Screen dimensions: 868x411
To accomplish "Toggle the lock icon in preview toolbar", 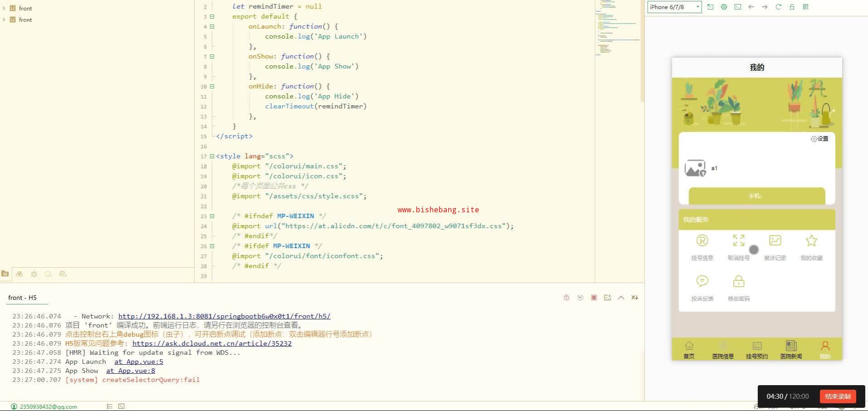I will (792, 7).
